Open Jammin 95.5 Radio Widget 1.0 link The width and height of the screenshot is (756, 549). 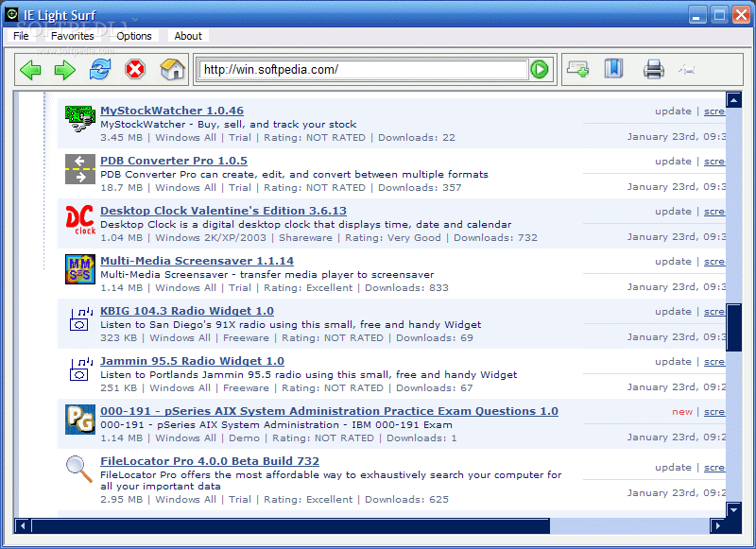pyautogui.click(x=192, y=361)
